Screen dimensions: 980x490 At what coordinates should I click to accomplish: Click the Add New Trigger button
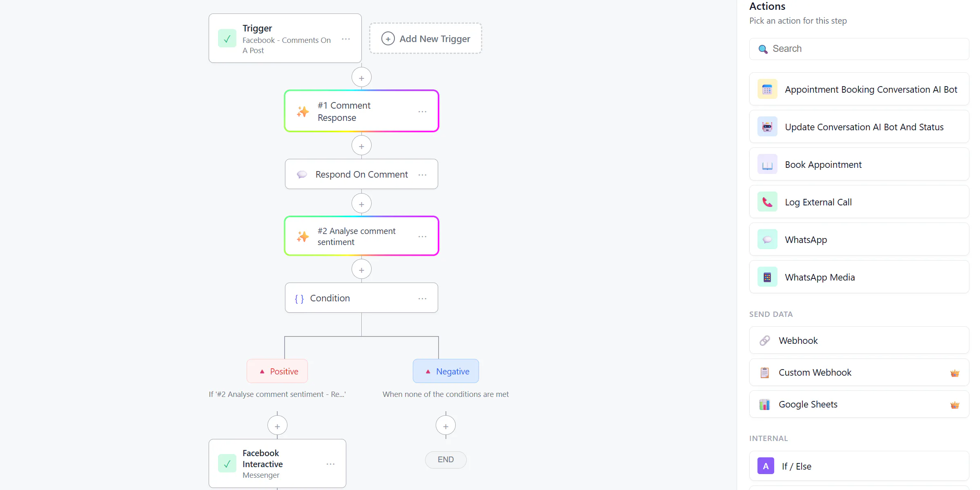tap(425, 38)
